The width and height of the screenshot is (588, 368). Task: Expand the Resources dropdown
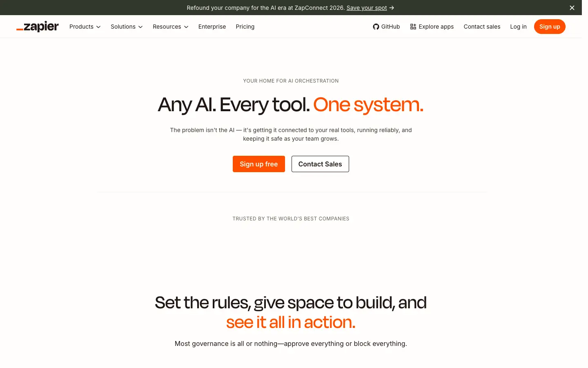click(171, 27)
